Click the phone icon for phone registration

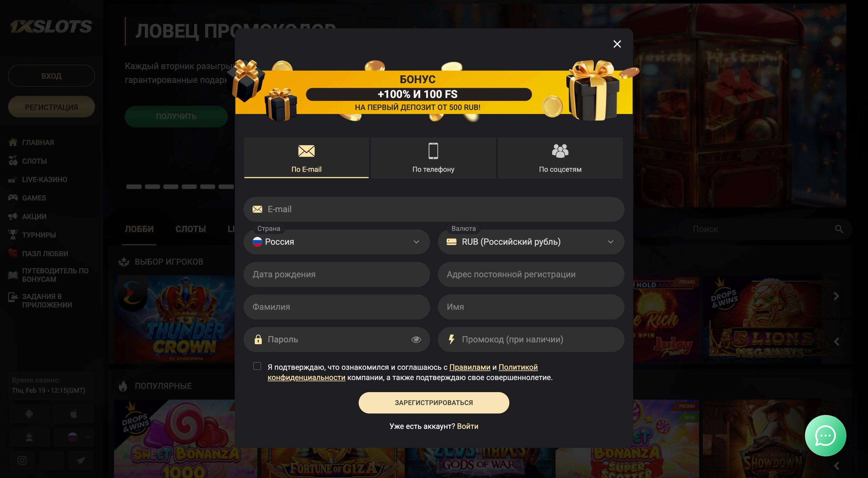(x=433, y=151)
